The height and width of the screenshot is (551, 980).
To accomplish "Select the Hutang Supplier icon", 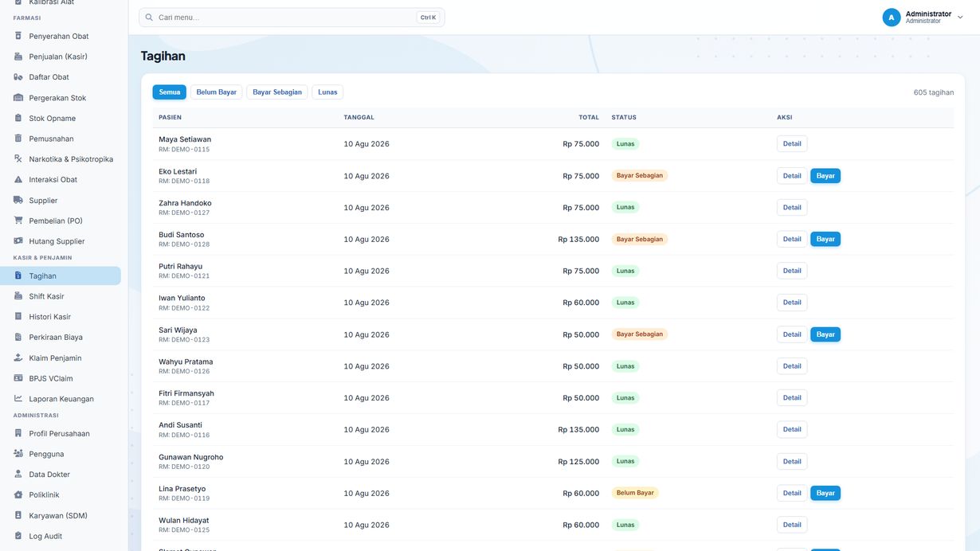I will (x=18, y=241).
